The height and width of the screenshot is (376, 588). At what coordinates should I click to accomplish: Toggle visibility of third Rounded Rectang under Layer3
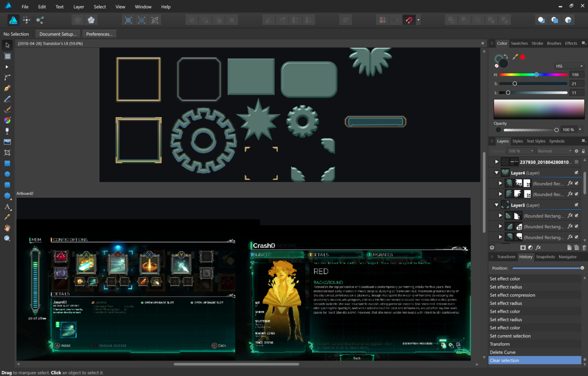[x=577, y=237]
